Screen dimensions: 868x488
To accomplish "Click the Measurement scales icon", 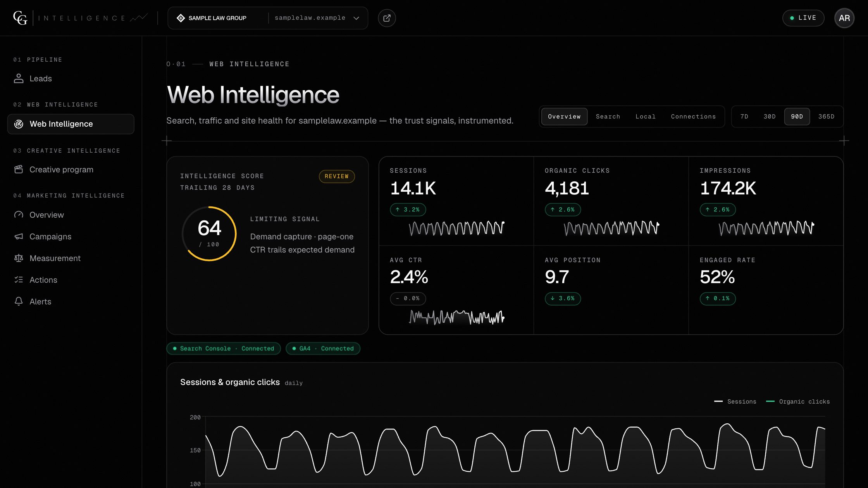I will pos(19,258).
